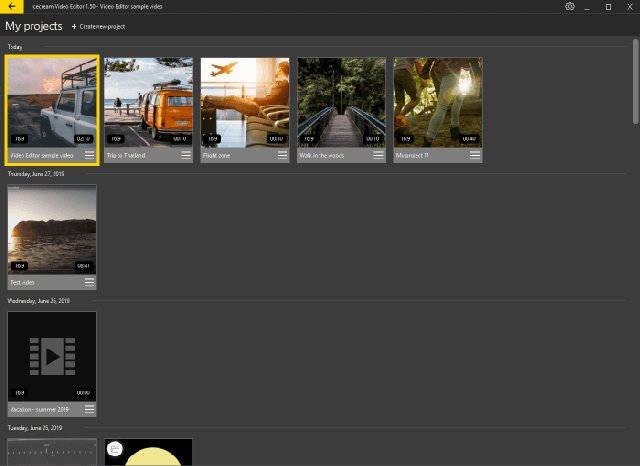640x466 pixels.
Task: Open menu for Walk in the woods project
Action: [378, 155]
